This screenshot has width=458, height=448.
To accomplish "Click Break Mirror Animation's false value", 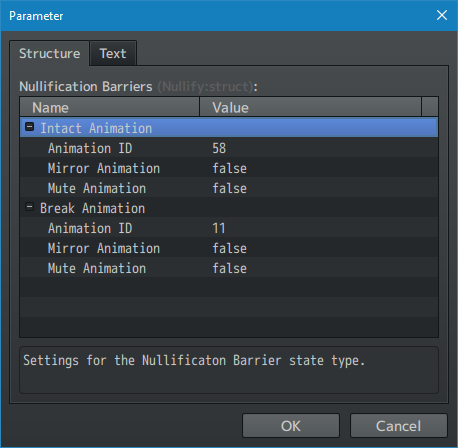I will point(230,248).
